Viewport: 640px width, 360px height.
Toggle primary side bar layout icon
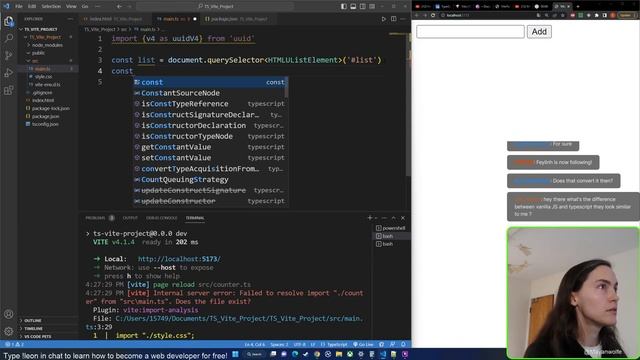(x=344, y=7)
